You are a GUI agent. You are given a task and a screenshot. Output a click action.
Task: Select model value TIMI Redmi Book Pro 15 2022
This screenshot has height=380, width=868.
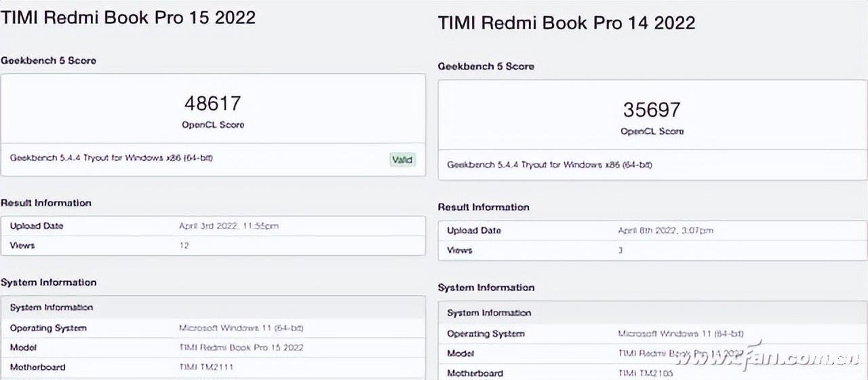coord(241,347)
